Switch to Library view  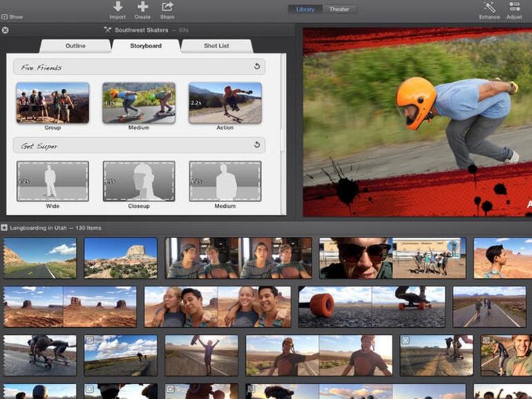305,9
